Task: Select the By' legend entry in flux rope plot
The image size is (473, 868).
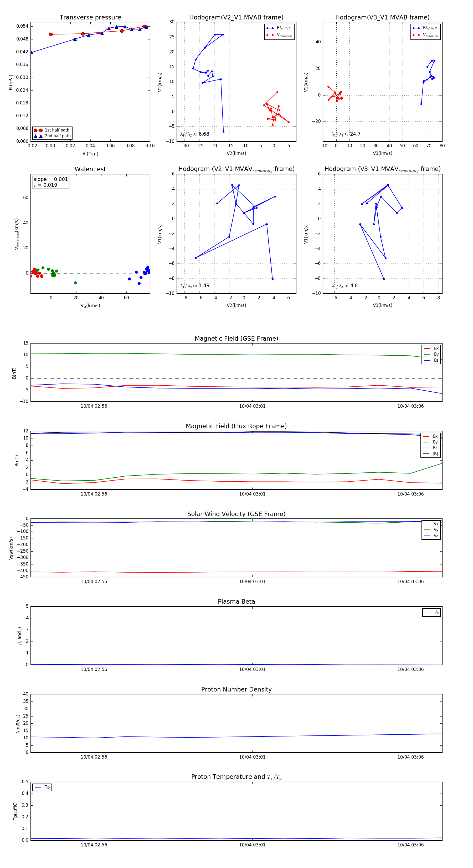Action: click(x=431, y=442)
